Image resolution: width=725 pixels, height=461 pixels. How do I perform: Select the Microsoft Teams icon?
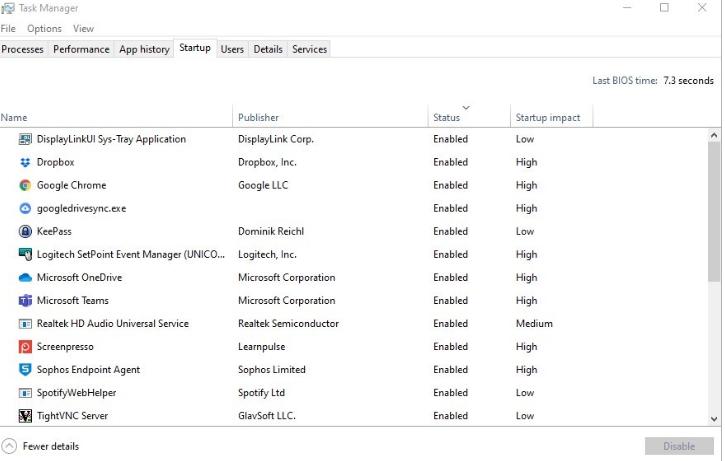pos(25,301)
